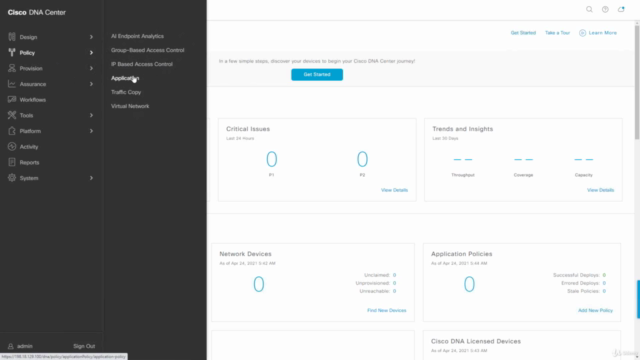The image size is (640, 360).
Task: Expand the Tools submenu chevron
Action: (91, 116)
